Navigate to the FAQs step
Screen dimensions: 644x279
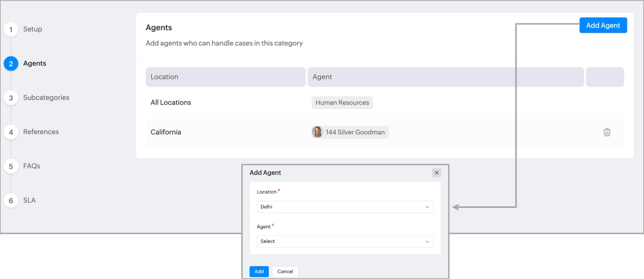(31, 166)
